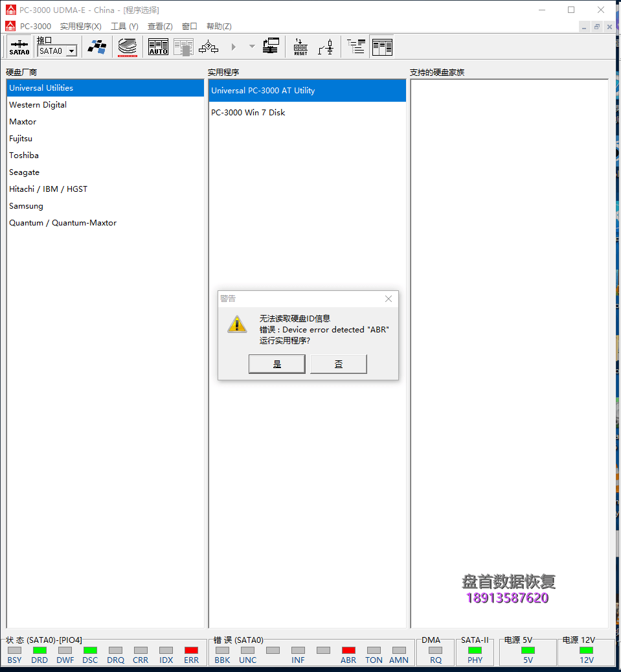Open the 帮助(Z) menu
Screen dimensions: 621x672
tap(219, 26)
